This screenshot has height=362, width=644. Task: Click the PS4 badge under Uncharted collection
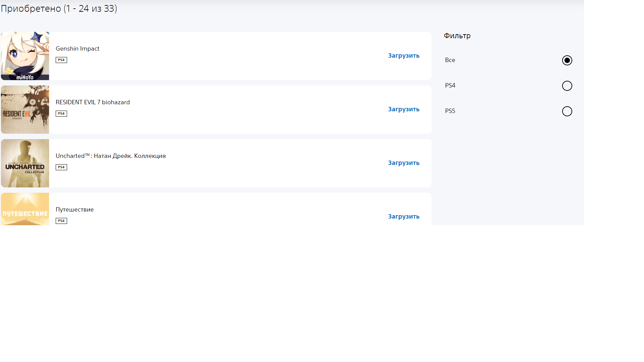(x=61, y=167)
